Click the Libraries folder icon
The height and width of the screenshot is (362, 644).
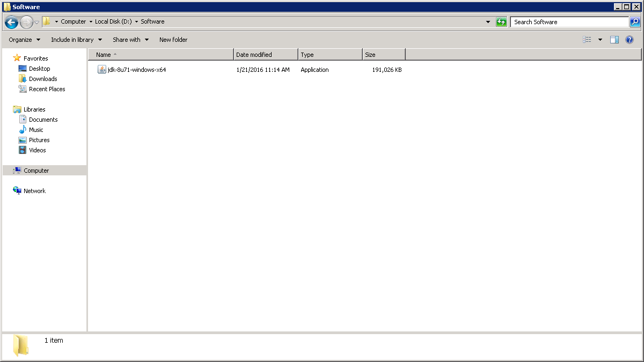[17, 109]
